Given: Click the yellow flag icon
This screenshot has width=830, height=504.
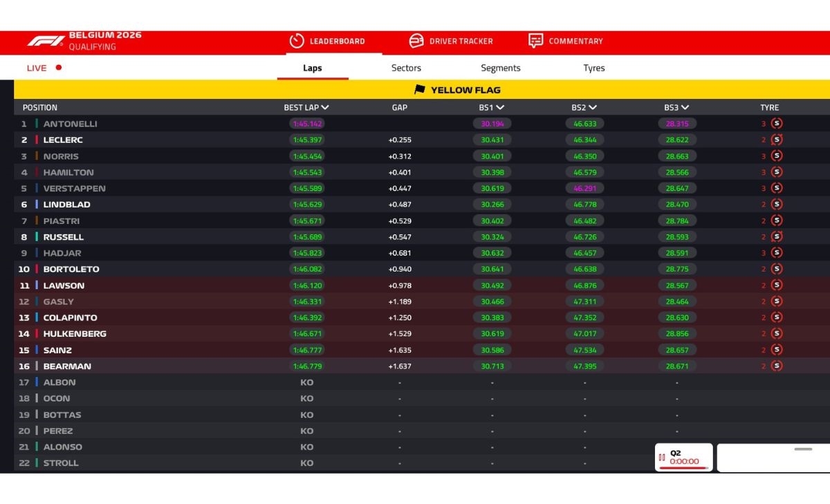Looking at the screenshot, I should 420,90.
